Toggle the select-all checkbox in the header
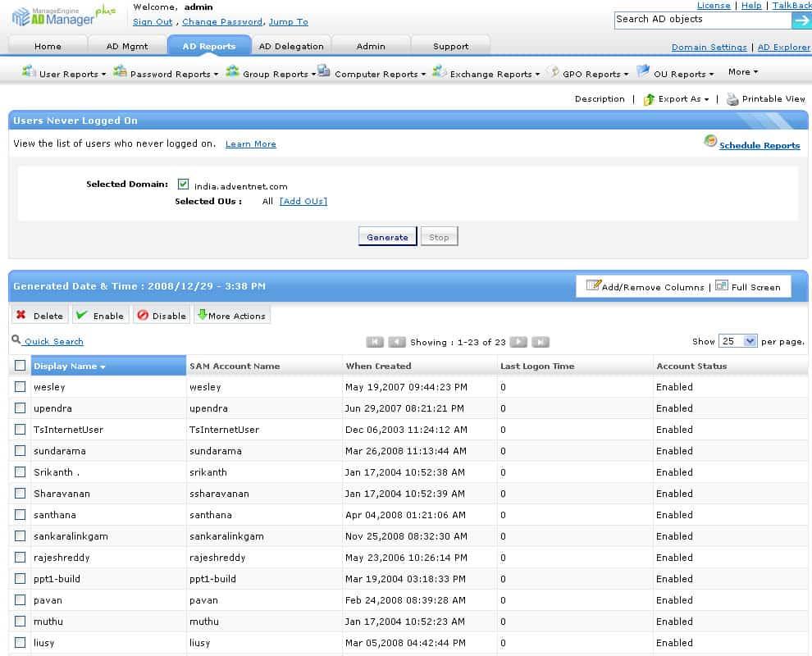 [x=20, y=366]
